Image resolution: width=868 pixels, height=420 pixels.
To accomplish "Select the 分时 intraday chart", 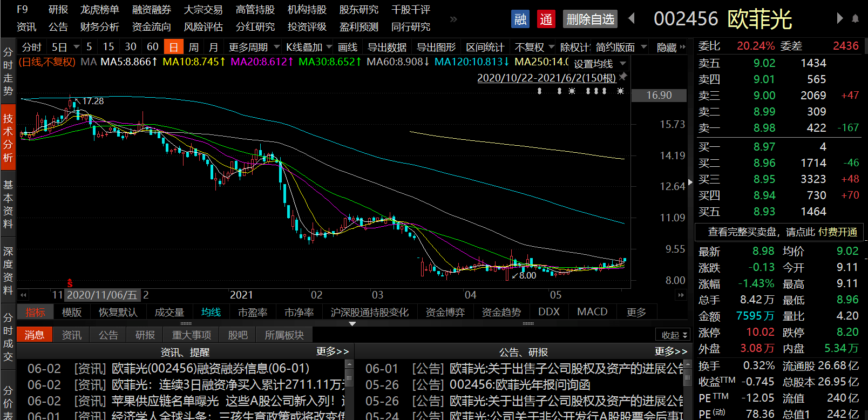I will coord(32,47).
